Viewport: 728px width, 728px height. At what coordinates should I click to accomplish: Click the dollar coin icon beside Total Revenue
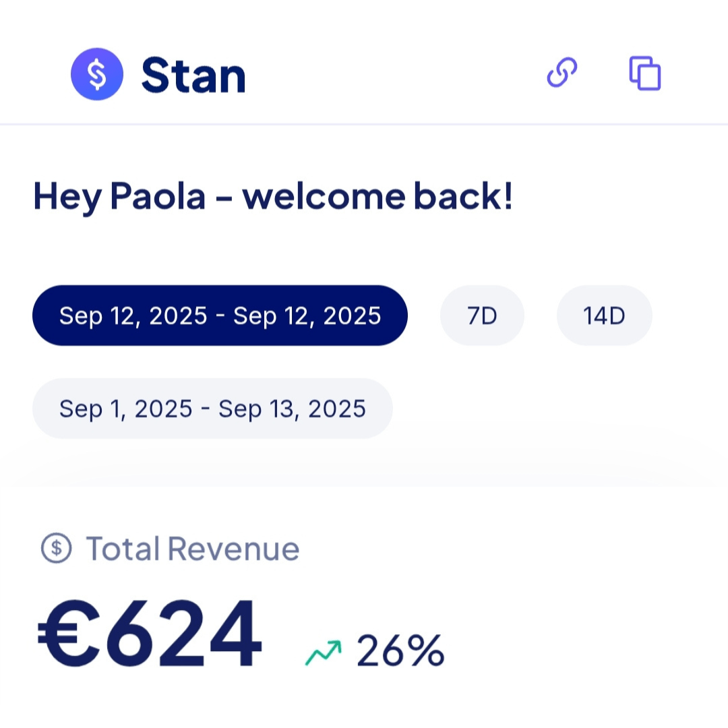(57, 548)
